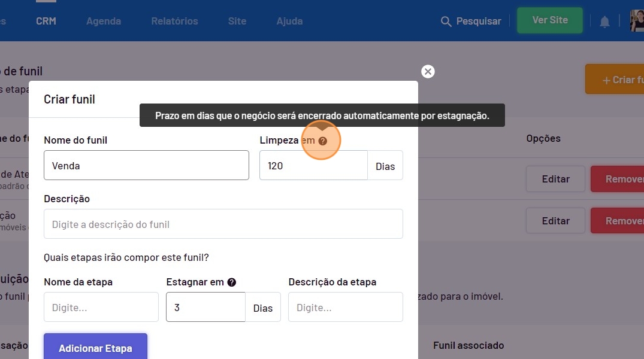The height and width of the screenshot is (359, 644).
Task: Select the Site menu item
Action: point(237,21)
